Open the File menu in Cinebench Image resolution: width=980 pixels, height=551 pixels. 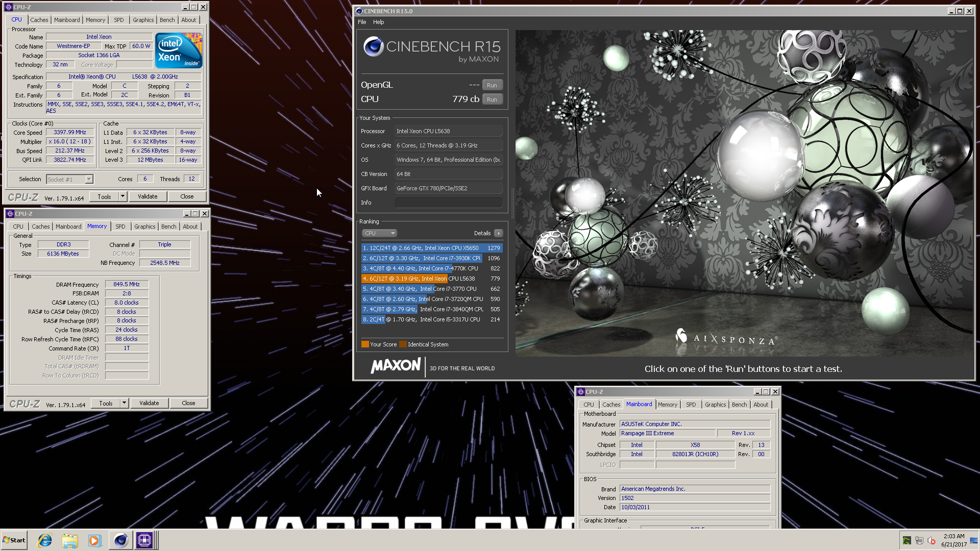[x=362, y=22]
